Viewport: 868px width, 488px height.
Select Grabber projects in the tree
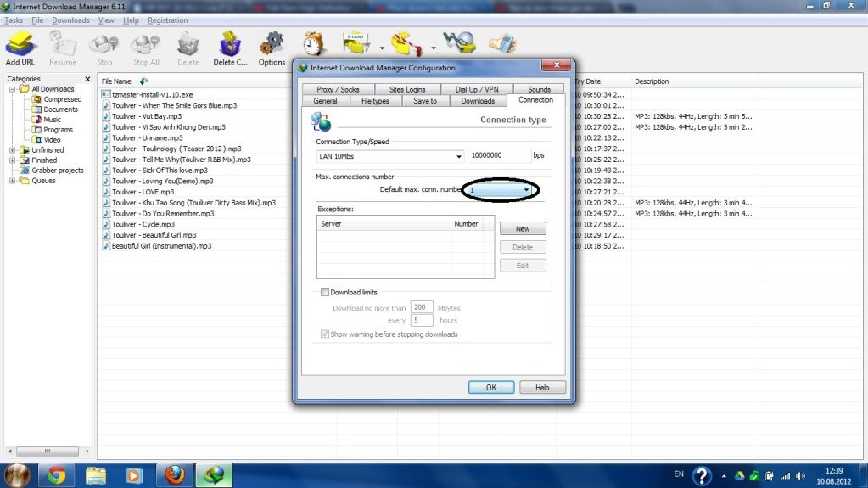pyautogui.click(x=58, y=171)
